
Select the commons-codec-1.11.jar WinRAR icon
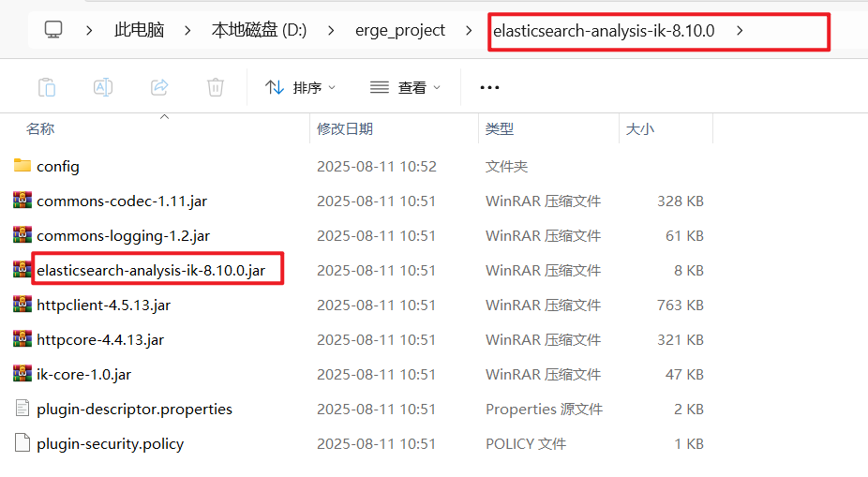(22, 201)
